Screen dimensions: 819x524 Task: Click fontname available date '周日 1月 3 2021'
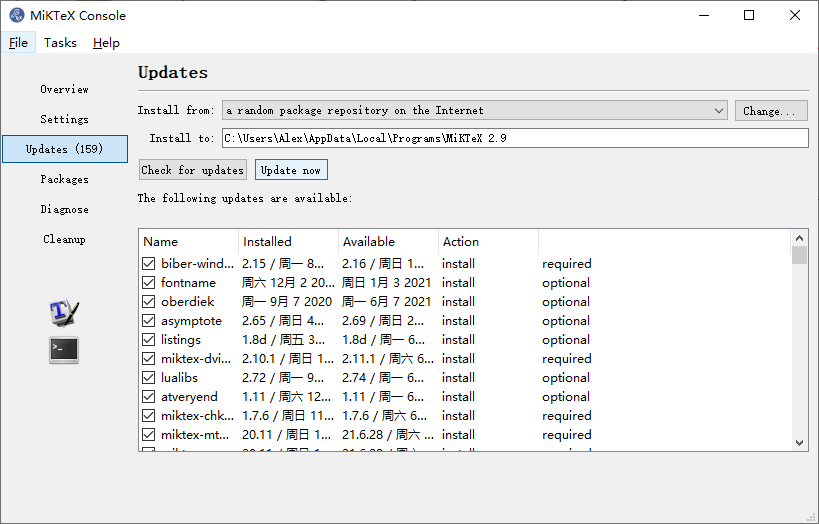387,283
